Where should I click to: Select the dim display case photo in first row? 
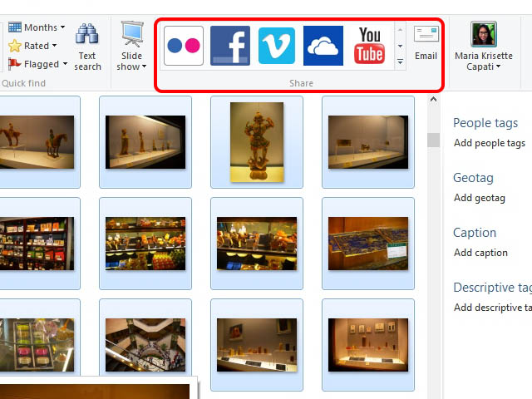pyautogui.click(x=368, y=142)
